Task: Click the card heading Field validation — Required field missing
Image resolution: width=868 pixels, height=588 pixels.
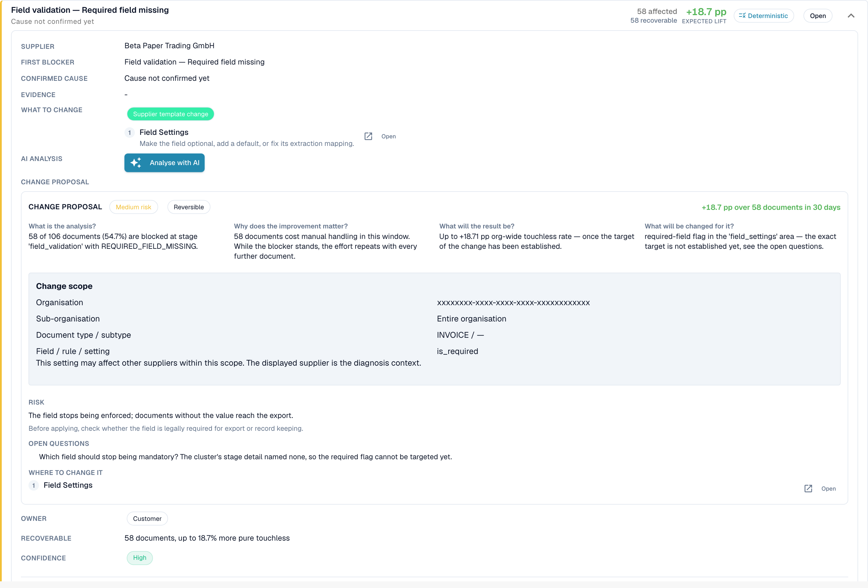Action: pos(90,10)
